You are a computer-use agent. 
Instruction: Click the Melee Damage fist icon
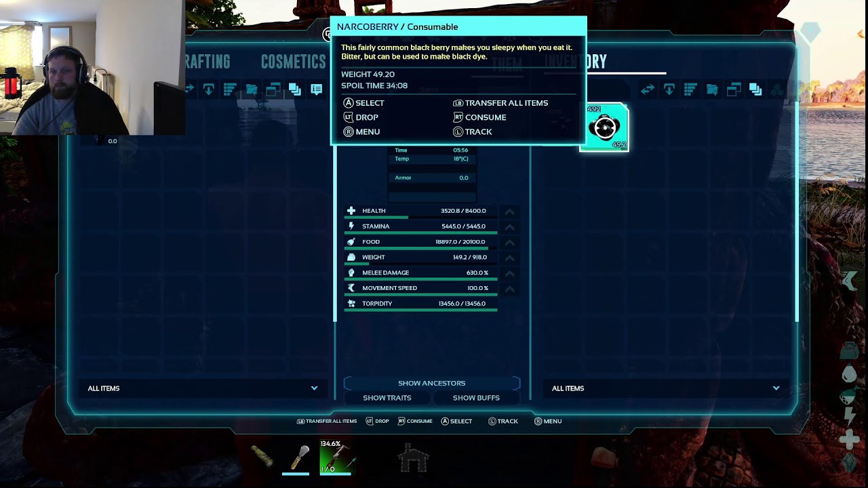pyautogui.click(x=351, y=273)
